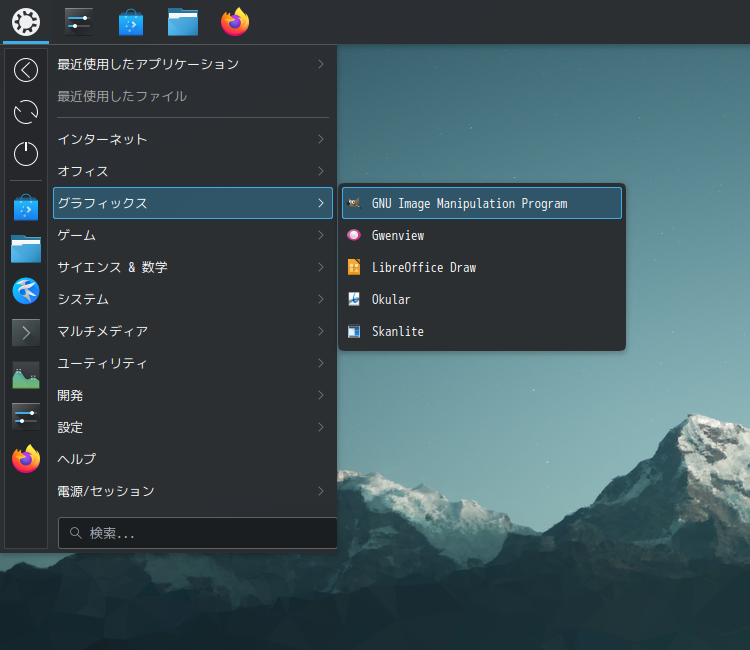
Task: Open Dolphin file manager from the top panel
Action: 183,22
